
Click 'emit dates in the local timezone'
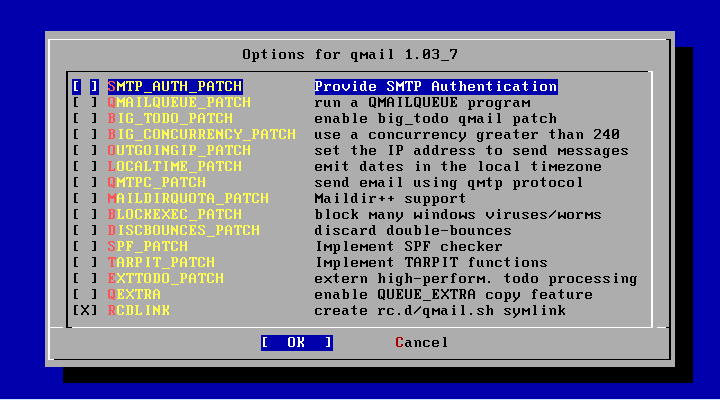(x=458, y=166)
